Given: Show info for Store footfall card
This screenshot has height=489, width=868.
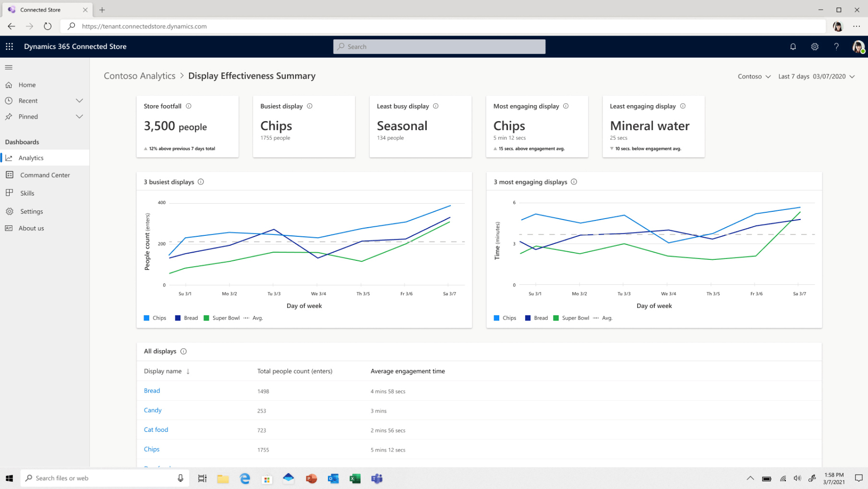Looking at the screenshot, I should 189,106.
